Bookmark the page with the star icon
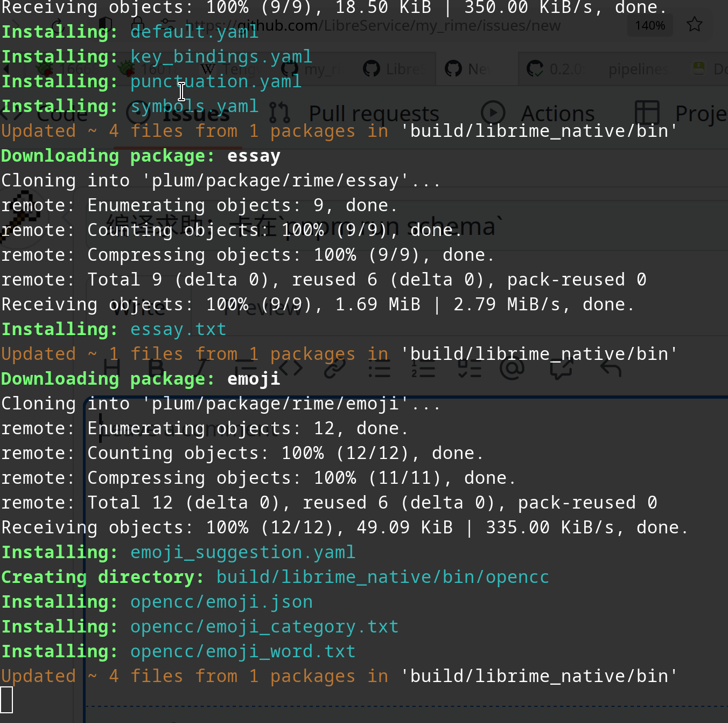 click(x=694, y=24)
